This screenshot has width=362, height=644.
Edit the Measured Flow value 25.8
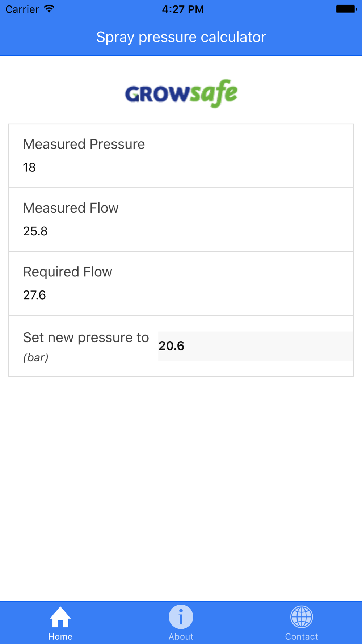point(35,231)
